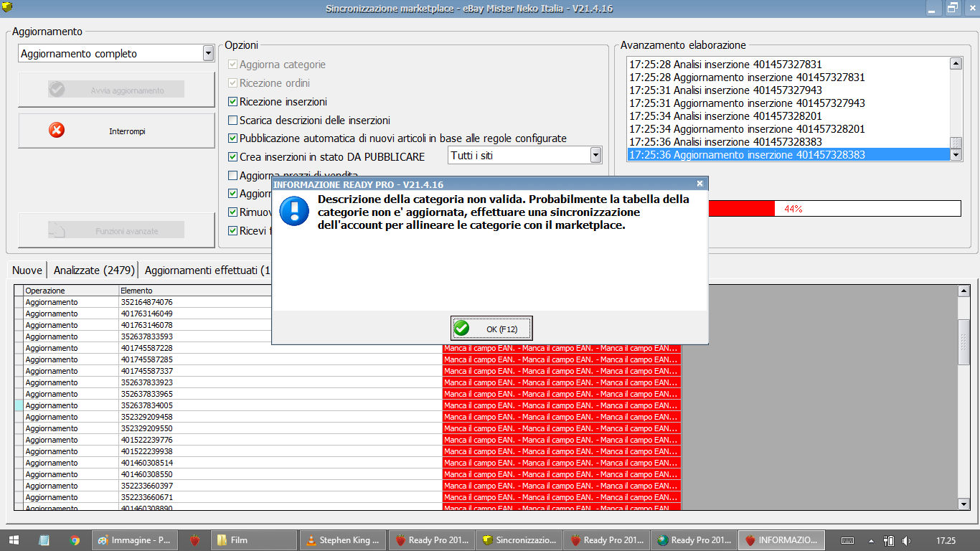Close the INFORMAZIONE READY PRO dialog

pyautogui.click(x=699, y=184)
